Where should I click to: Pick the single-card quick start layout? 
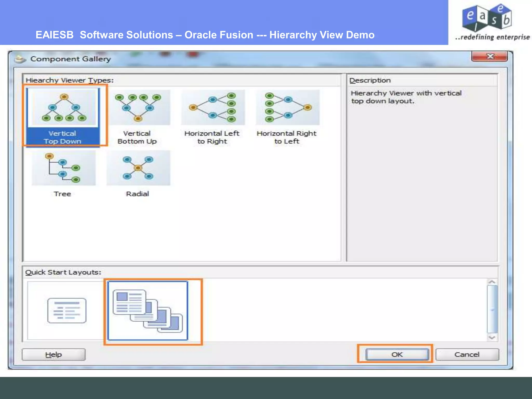click(x=67, y=310)
